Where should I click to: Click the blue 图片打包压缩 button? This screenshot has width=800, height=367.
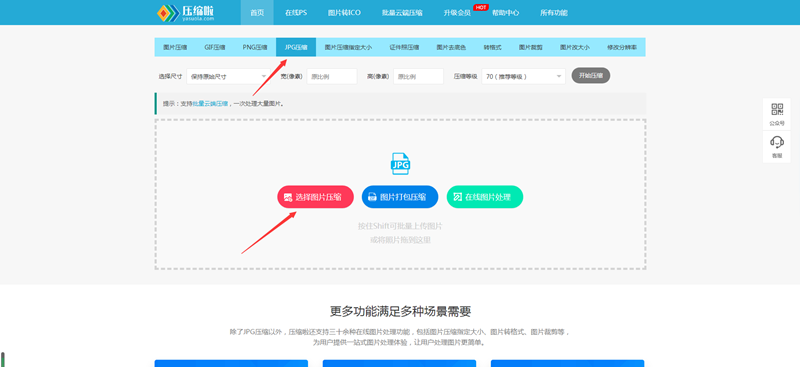point(400,197)
